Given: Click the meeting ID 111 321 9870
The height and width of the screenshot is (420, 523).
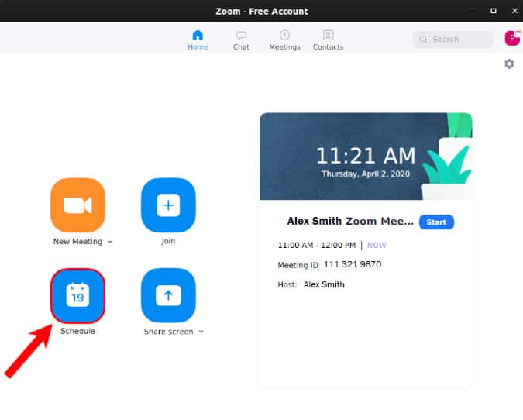Looking at the screenshot, I should (x=353, y=264).
